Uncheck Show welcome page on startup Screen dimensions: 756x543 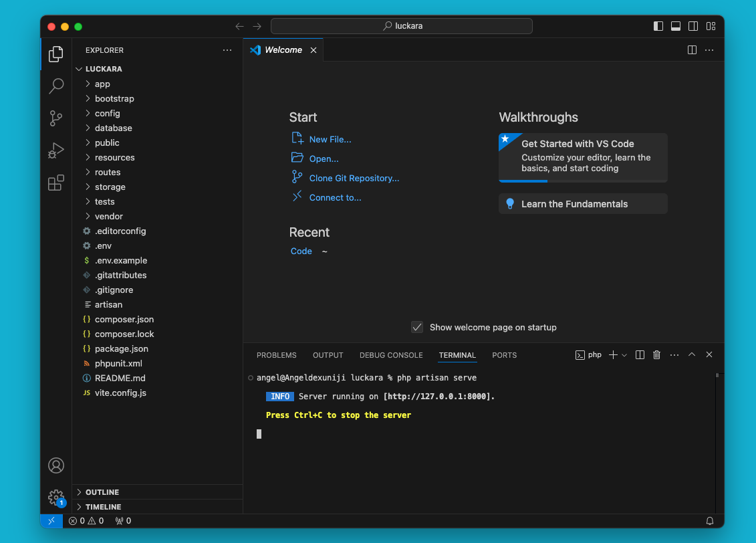click(417, 327)
